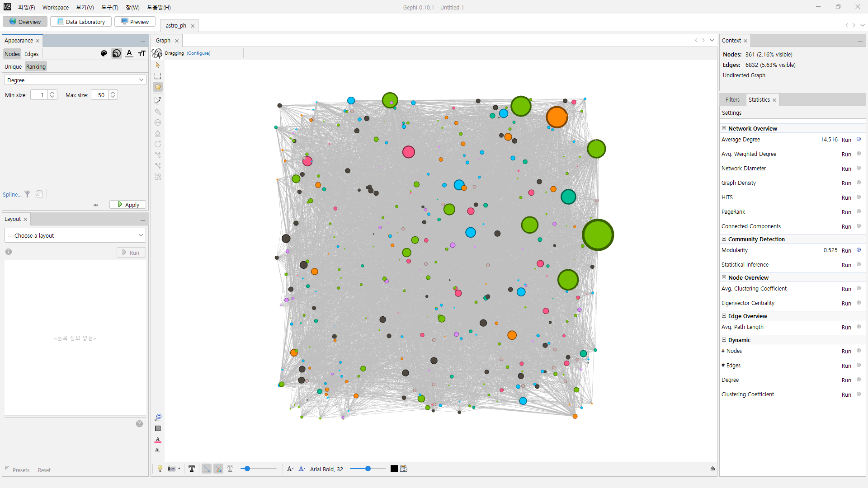Activate the hand dragging tool
Image resolution: width=868 pixels, height=488 pixels.
click(158, 87)
